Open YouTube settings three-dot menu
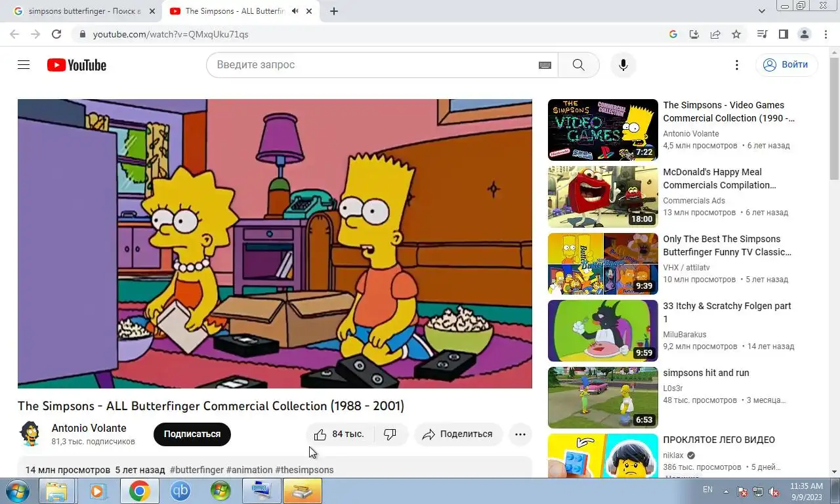Viewport: 840px width, 504px height. 737,65
